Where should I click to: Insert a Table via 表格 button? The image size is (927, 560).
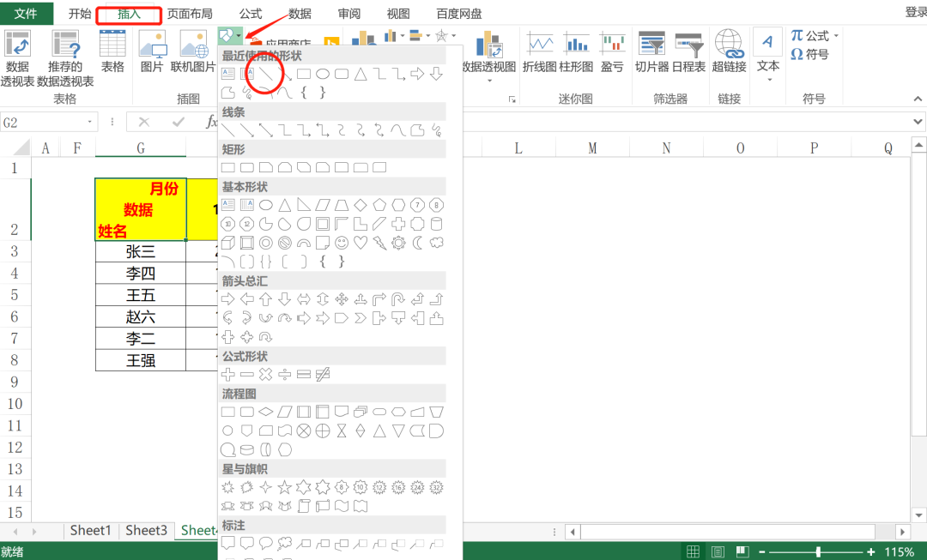click(x=112, y=51)
